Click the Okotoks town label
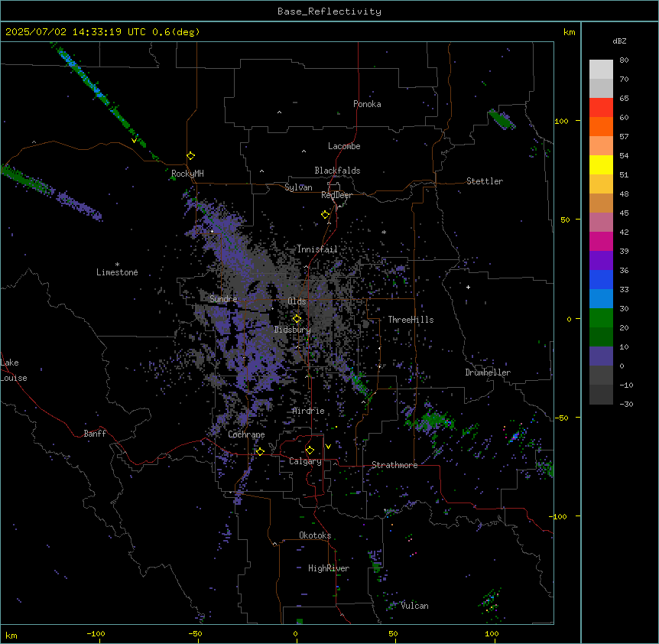659x644 pixels. pyautogui.click(x=315, y=535)
